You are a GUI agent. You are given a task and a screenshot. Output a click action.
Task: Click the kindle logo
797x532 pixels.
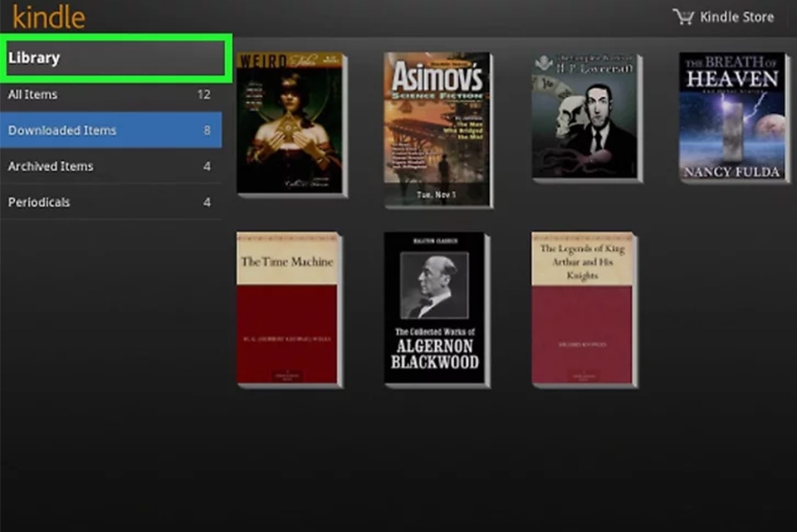point(49,17)
